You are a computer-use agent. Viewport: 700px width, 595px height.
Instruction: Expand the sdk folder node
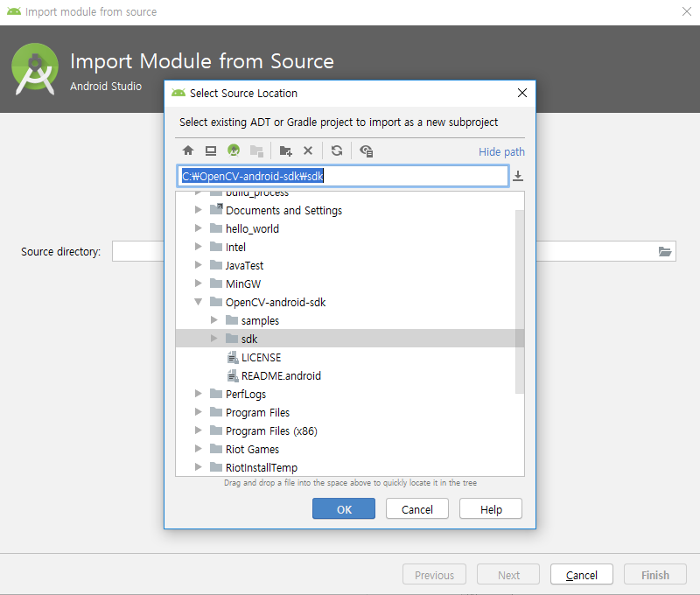[214, 339]
